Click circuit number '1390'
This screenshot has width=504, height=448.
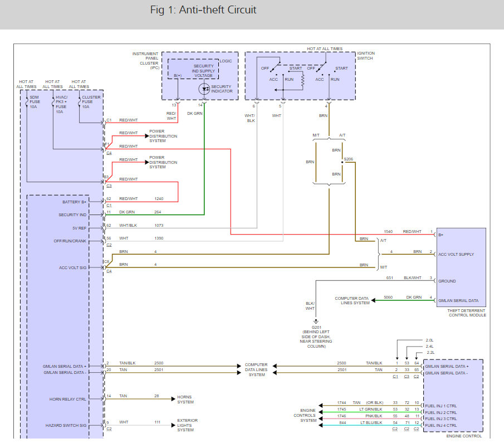tap(159, 238)
